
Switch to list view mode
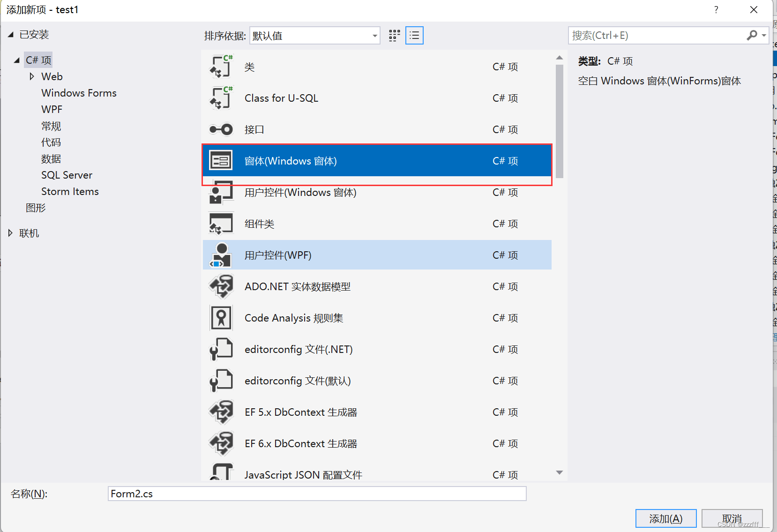coord(414,36)
